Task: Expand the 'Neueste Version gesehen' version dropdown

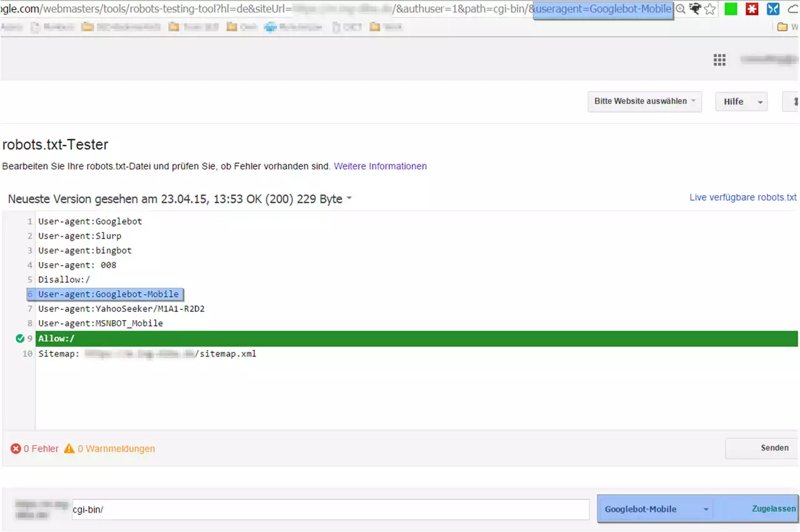Action: coord(349,199)
